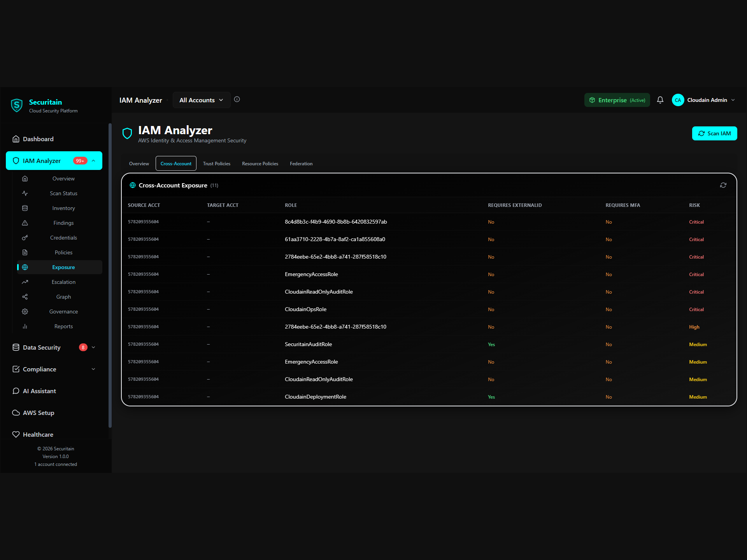Click the High risk label
747x560 pixels.
(x=694, y=327)
